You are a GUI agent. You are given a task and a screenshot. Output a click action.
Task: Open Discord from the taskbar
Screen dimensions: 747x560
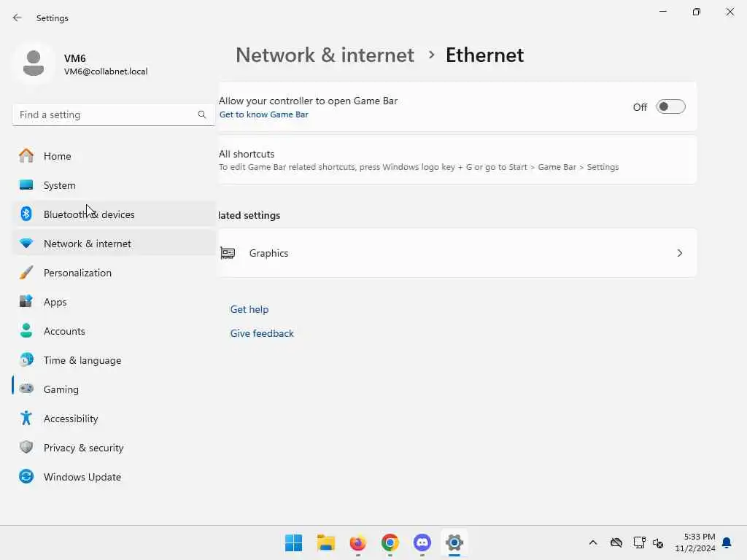click(x=422, y=542)
